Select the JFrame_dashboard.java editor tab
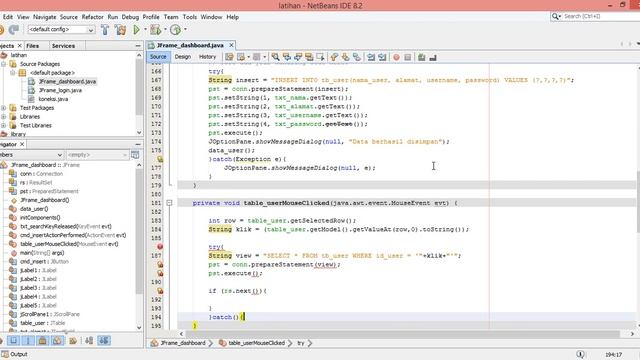 point(191,45)
